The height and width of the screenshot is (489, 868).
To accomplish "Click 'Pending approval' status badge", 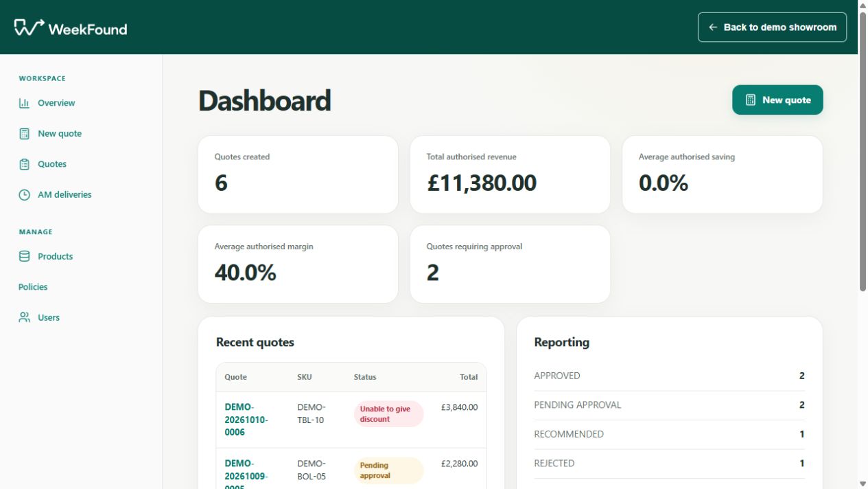I will [x=389, y=470].
